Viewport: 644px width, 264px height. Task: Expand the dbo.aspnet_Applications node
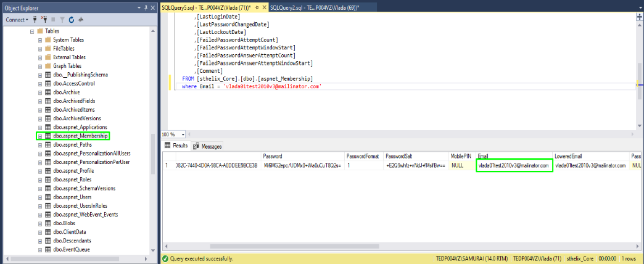click(40, 127)
